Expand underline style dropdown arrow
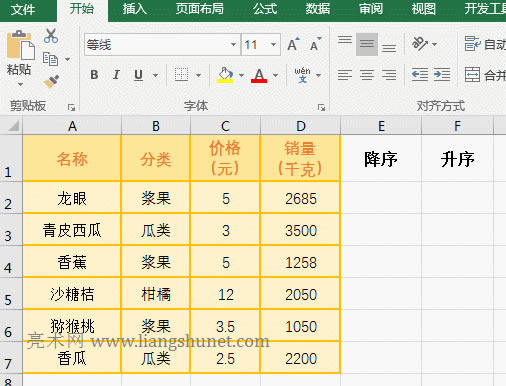The height and width of the screenshot is (386, 506). pyautogui.click(x=155, y=75)
